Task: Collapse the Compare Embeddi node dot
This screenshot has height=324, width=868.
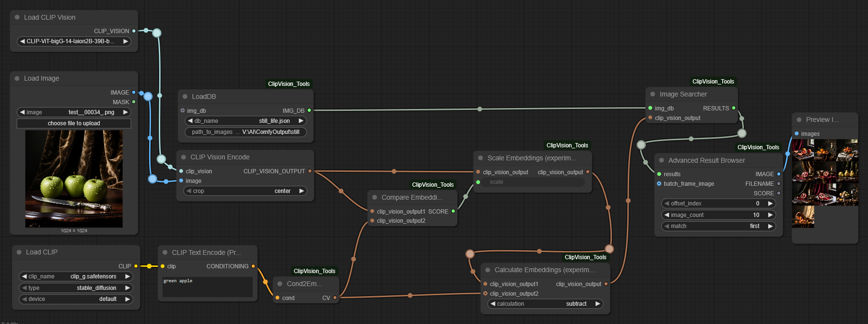Action: coord(375,197)
